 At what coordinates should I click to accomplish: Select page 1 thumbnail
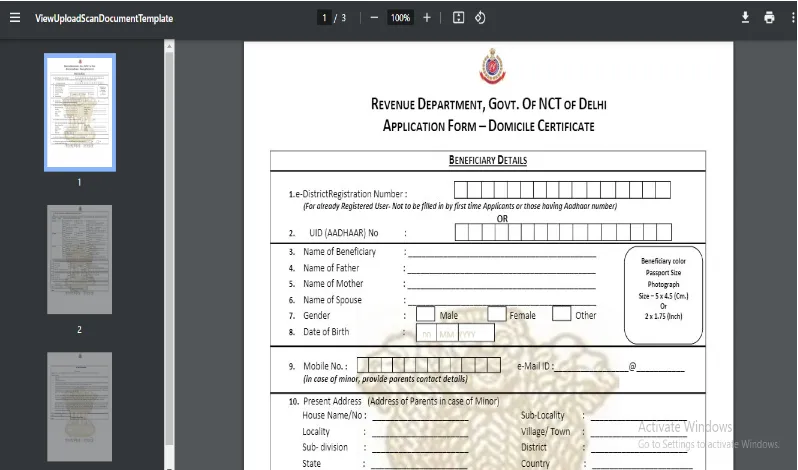click(x=80, y=112)
